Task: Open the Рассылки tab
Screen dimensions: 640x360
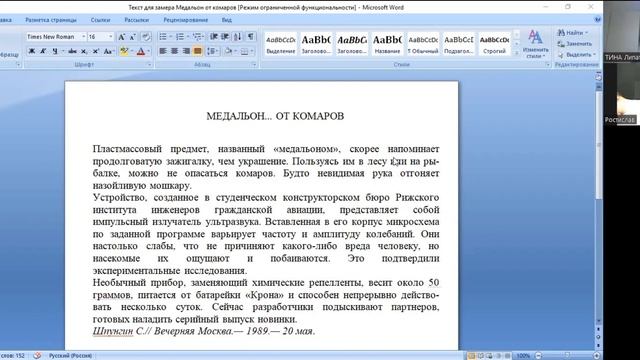Action: (x=136, y=20)
